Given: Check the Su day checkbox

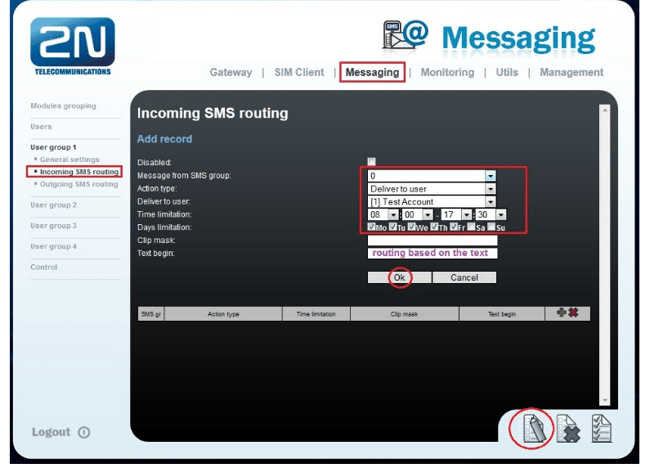Looking at the screenshot, I should (491, 227).
